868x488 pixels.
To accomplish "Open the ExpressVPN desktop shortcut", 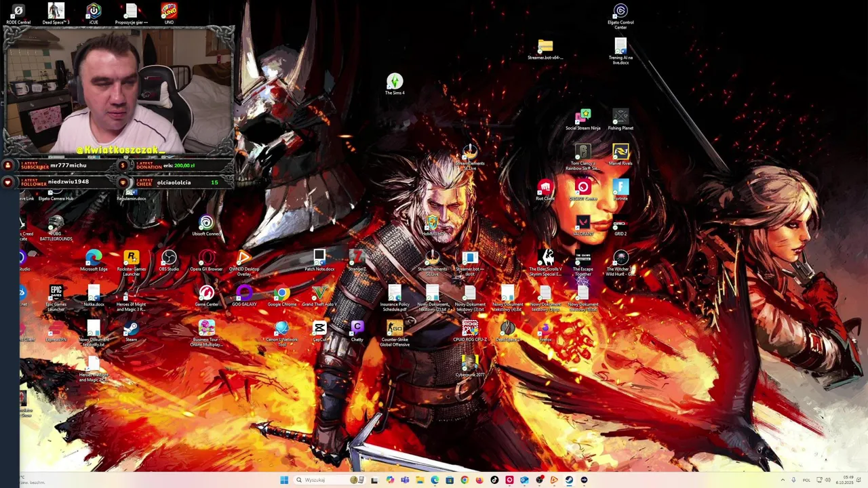I will (x=56, y=331).
